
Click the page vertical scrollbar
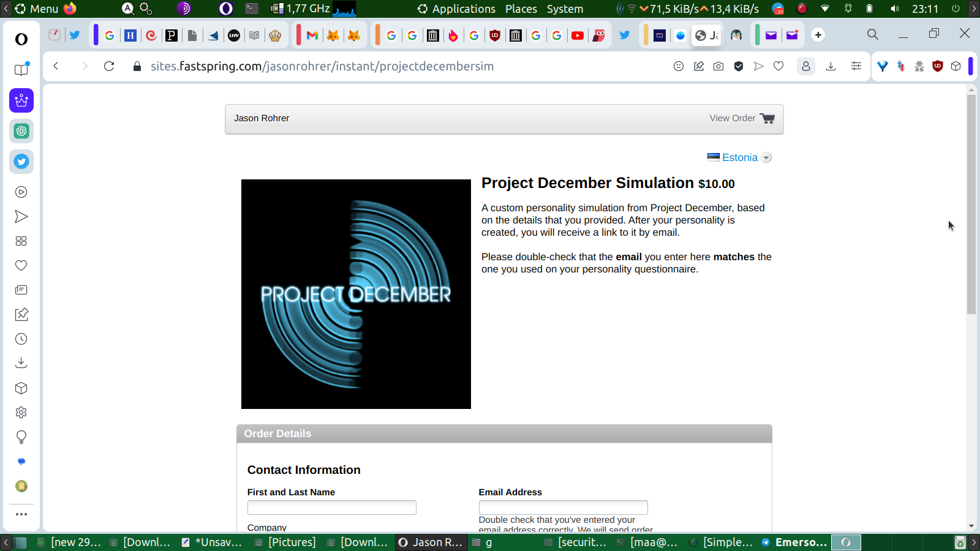971,205
